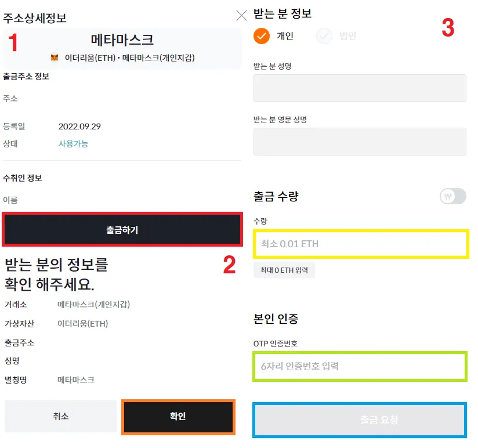Click the gray checkmark beside 법인
The width and height of the screenshot is (478, 448).
coord(324,36)
